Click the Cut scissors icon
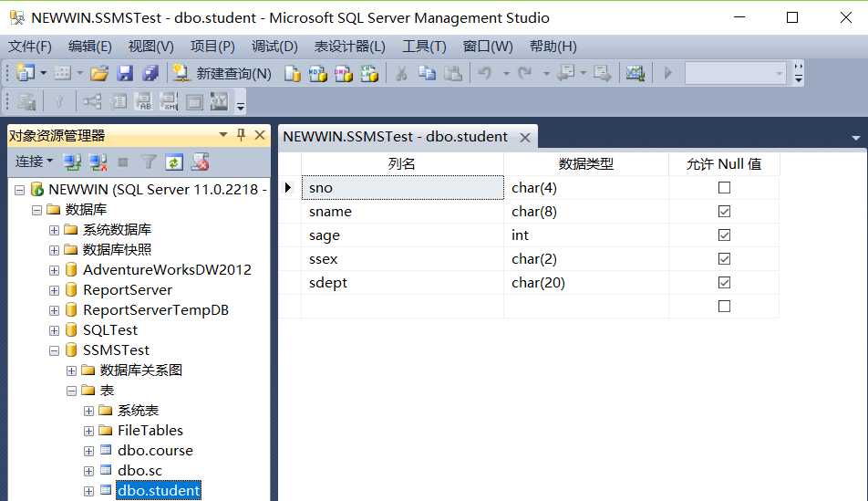 401,73
